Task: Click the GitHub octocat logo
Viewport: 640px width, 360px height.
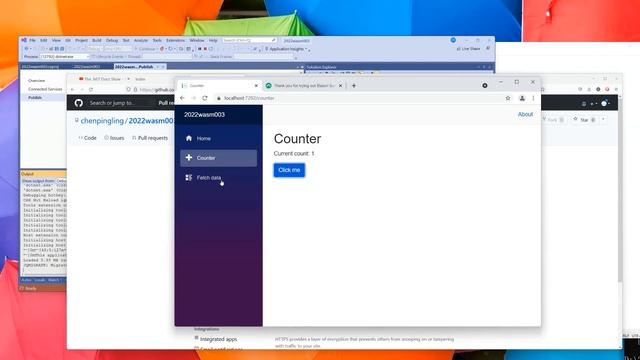Action: tap(78, 103)
